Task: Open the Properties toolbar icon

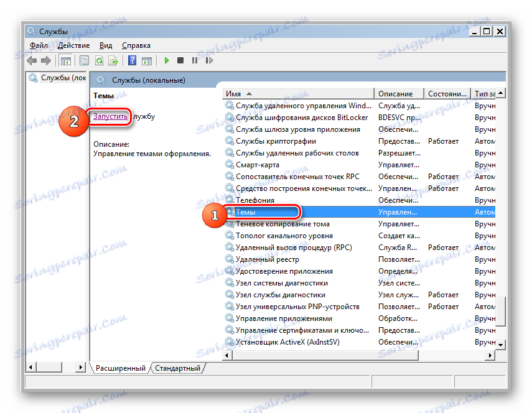Action: point(84,61)
